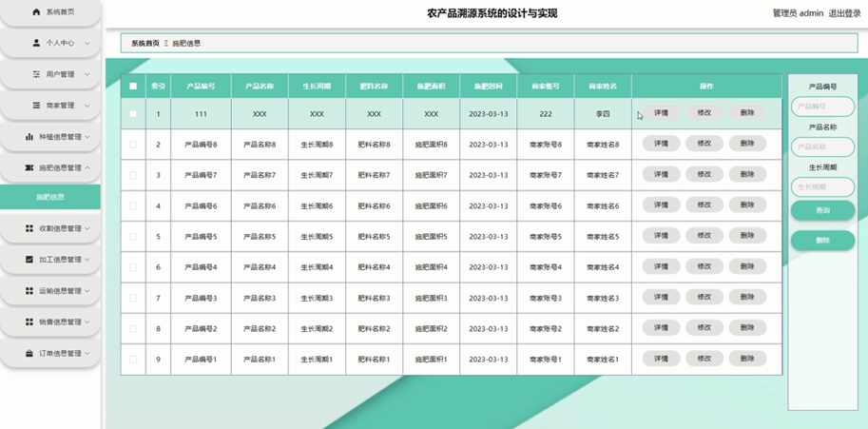Expand the 订单信息管理 menu chevron
The height and width of the screenshot is (429, 868).
(87, 353)
